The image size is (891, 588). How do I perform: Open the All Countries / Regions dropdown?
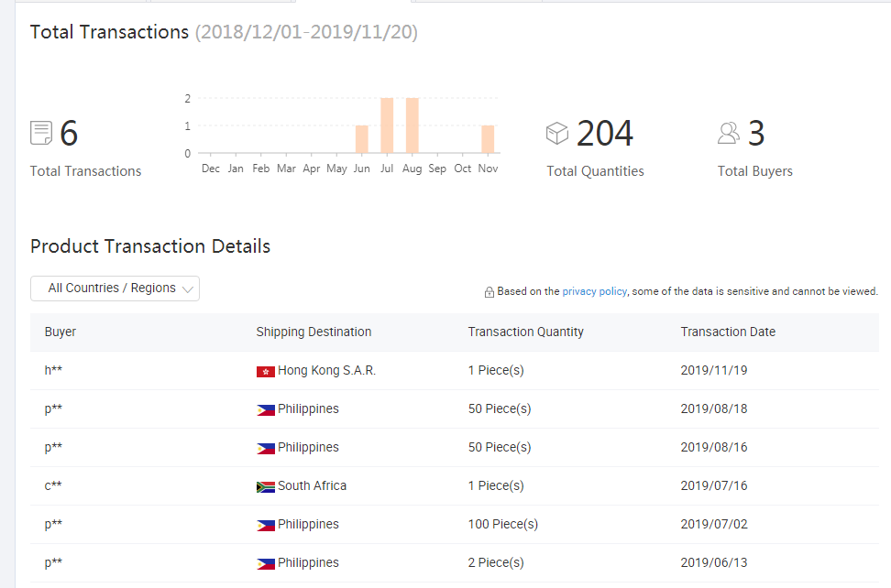pyautogui.click(x=115, y=289)
